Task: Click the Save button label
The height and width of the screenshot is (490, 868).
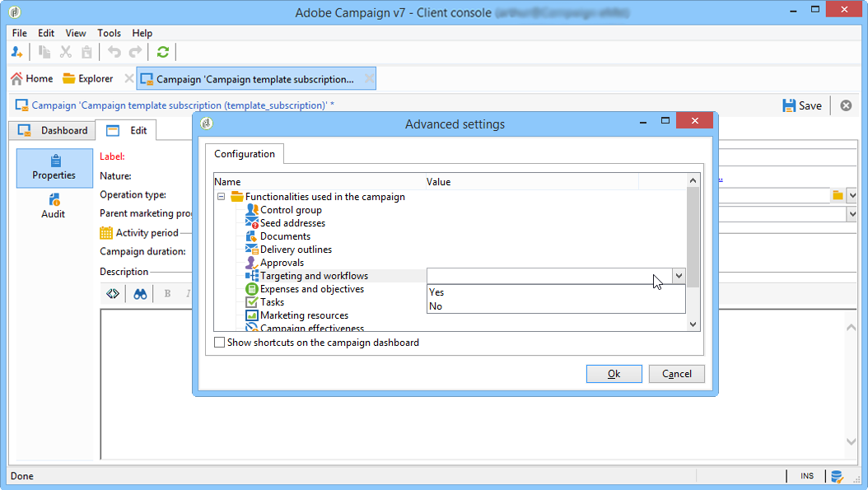Action: [810, 105]
